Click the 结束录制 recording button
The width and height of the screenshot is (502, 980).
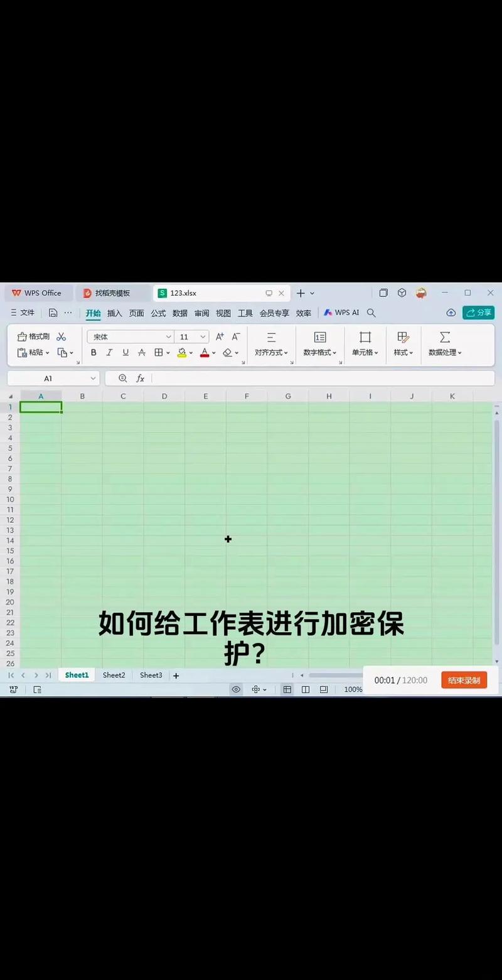tap(464, 679)
